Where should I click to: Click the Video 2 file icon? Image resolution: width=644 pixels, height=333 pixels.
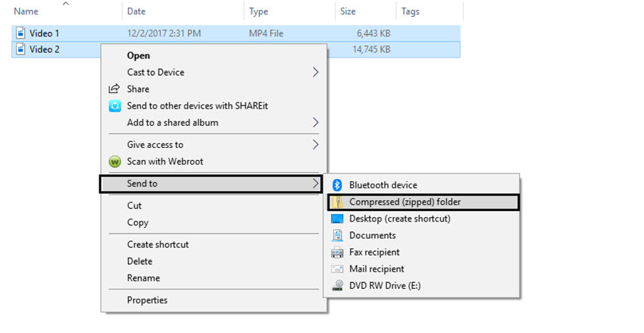(x=20, y=49)
